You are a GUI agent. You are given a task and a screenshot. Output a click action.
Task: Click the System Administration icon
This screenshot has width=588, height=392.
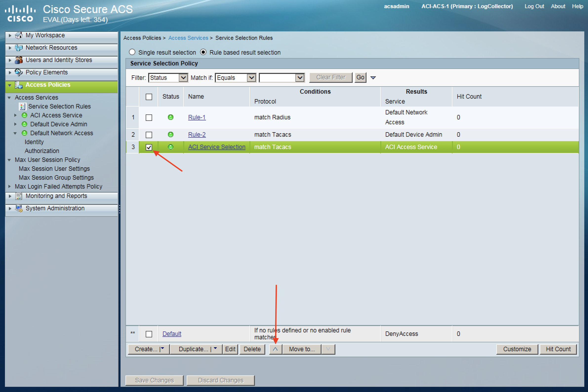pyautogui.click(x=19, y=208)
